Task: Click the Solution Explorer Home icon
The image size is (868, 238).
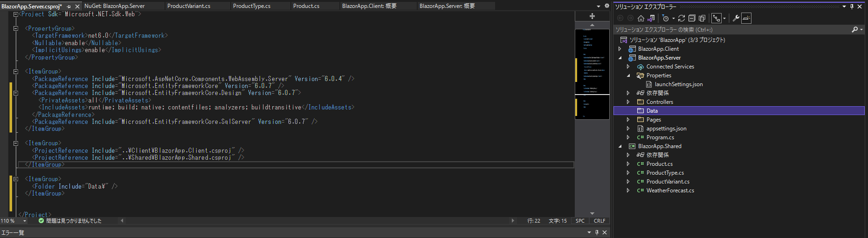Action: (641, 18)
